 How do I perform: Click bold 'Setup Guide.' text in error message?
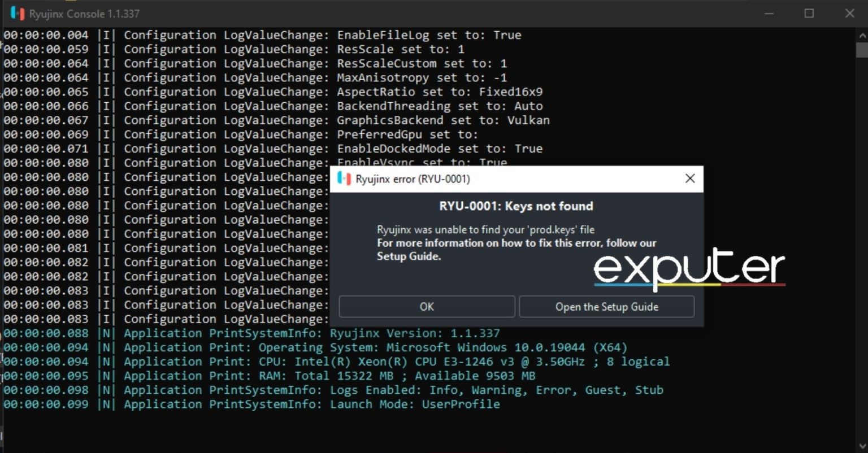[409, 256]
